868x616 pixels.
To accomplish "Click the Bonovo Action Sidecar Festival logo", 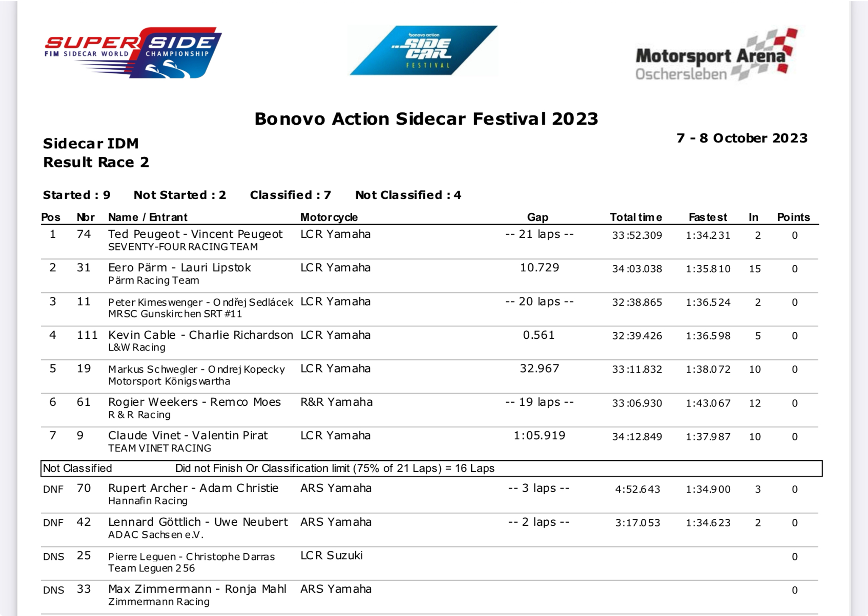I will pyautogui.click(x=423, y=50).
